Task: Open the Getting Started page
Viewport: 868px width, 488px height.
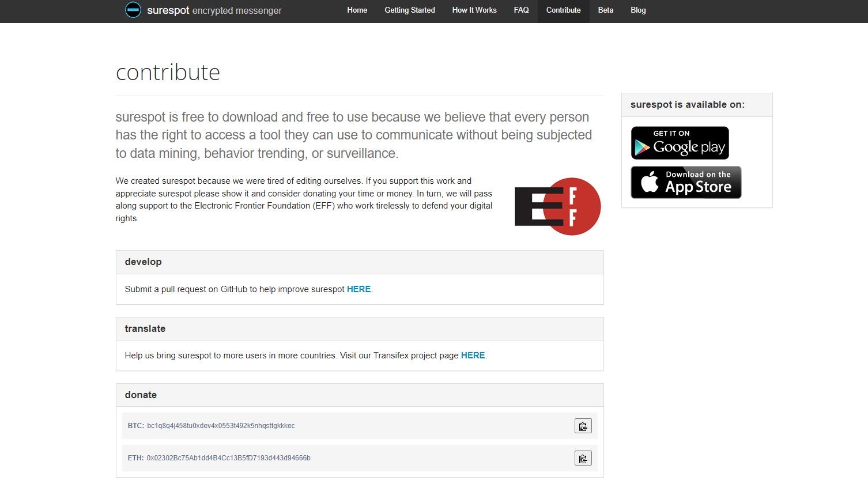Action: (410, 10)
